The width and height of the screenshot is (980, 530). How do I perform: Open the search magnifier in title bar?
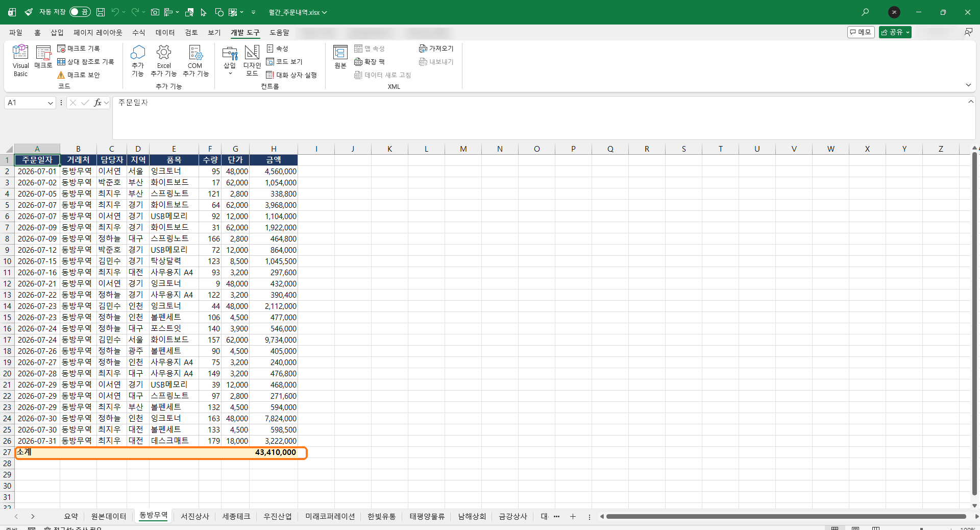[865, 12]
